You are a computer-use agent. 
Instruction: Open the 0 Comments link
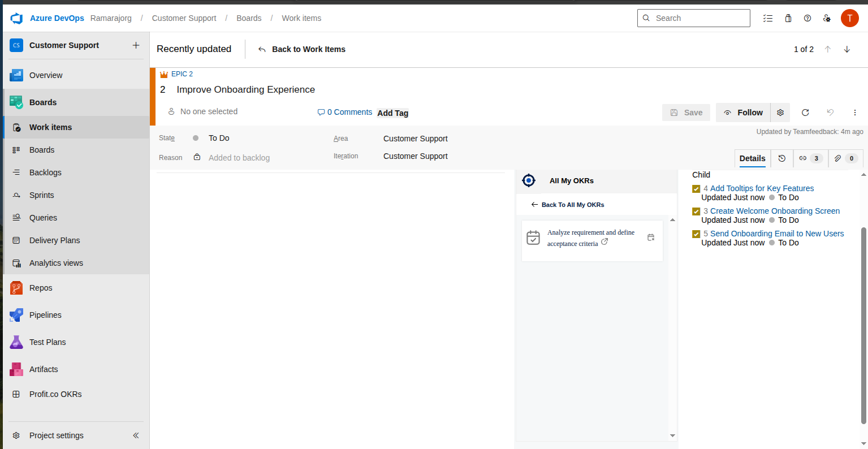point(345,112)
